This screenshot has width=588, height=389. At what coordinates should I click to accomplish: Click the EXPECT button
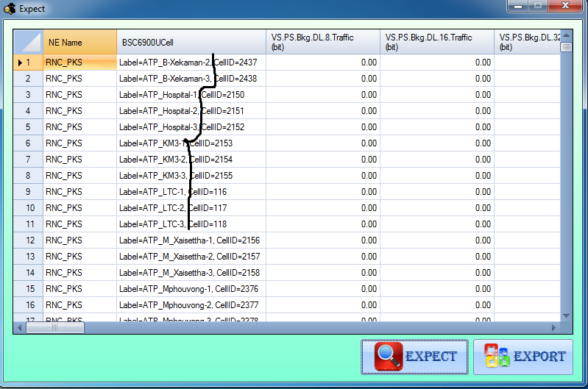tap(414, 357)
